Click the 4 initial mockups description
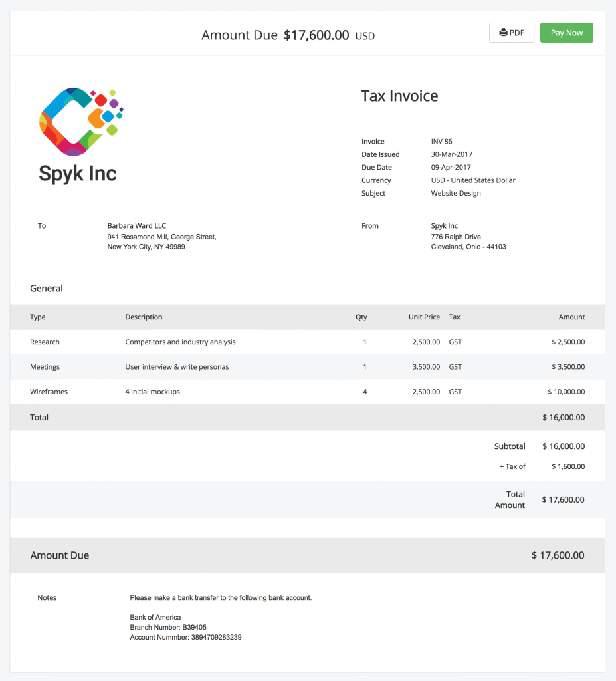The height and width of the screenshot is (681, 616). click(x=152, y=392)
